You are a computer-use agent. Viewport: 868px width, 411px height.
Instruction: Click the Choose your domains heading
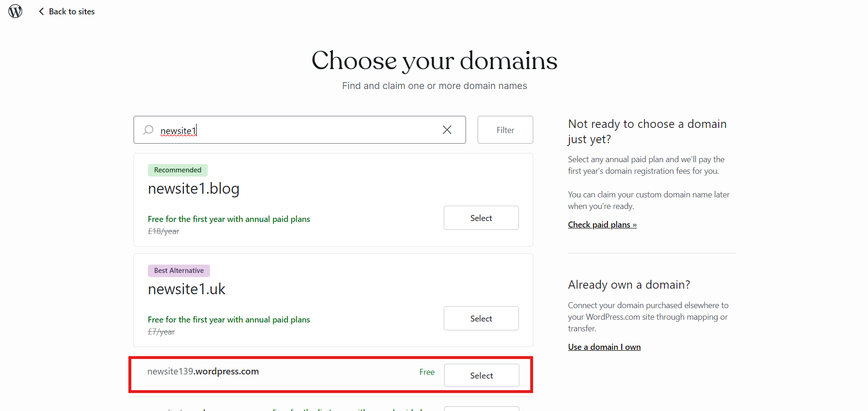434,61
